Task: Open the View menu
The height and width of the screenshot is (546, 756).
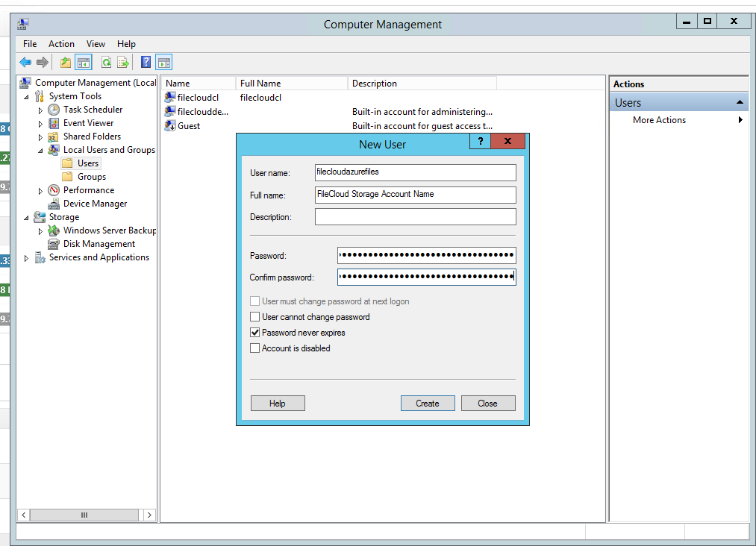Action: [96, 43]
